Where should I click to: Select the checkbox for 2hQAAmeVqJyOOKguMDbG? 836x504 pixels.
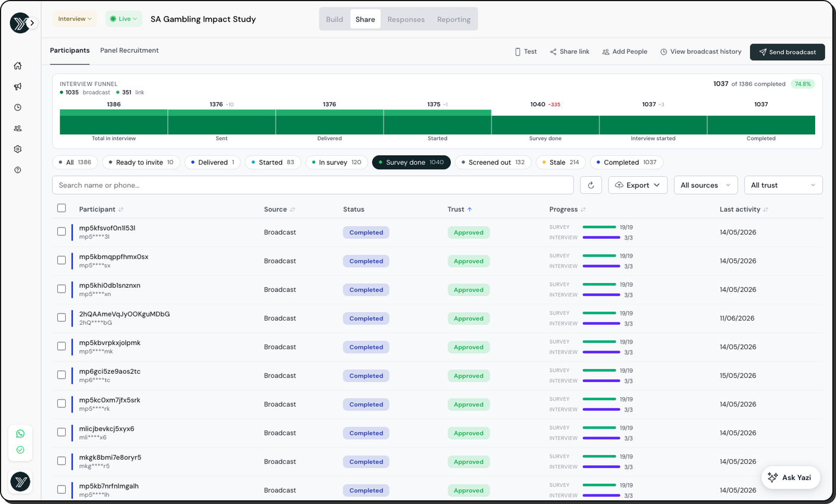coord(62,318)
